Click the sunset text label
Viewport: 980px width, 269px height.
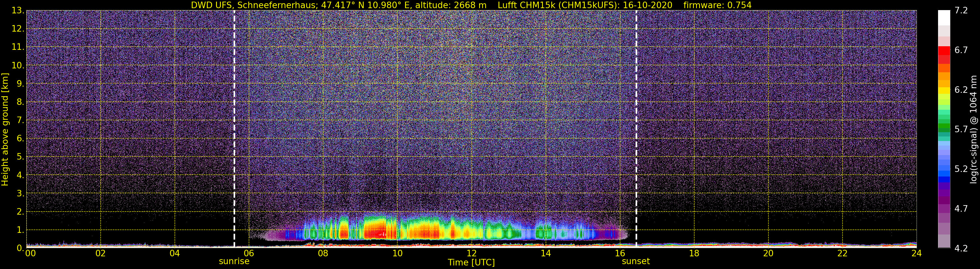coord(636,262)
